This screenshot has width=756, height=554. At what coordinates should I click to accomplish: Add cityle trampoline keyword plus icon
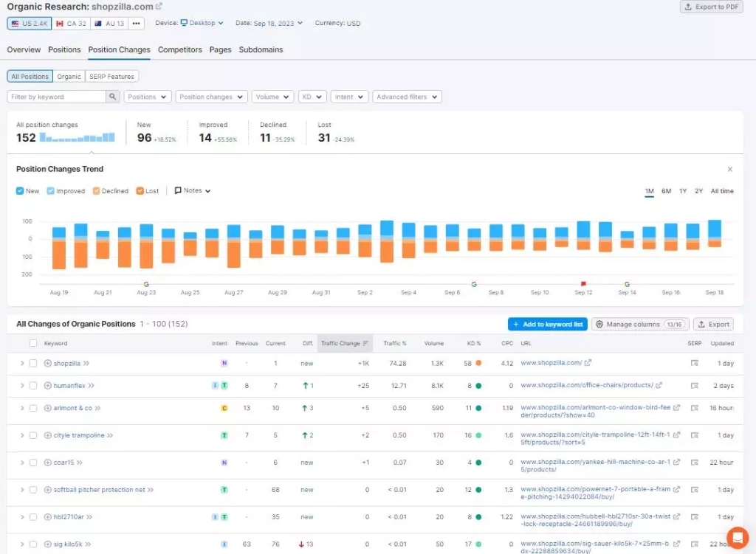click(48, 435)
